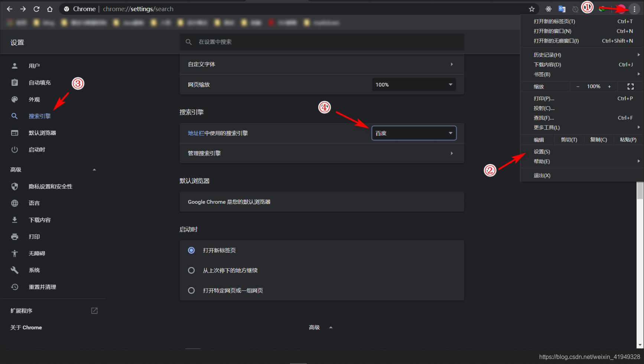Viewport: 644px width, 364px height.
Task: Click the search magnifier in settings search
Action: [x=189, y=42]
